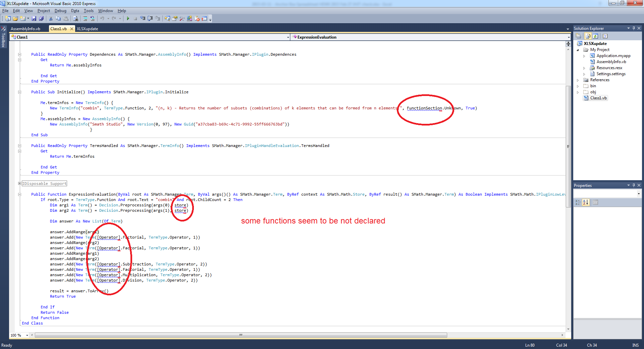Toggle Categorized view in Properties panel
The image size is (644, 349).
578,202
